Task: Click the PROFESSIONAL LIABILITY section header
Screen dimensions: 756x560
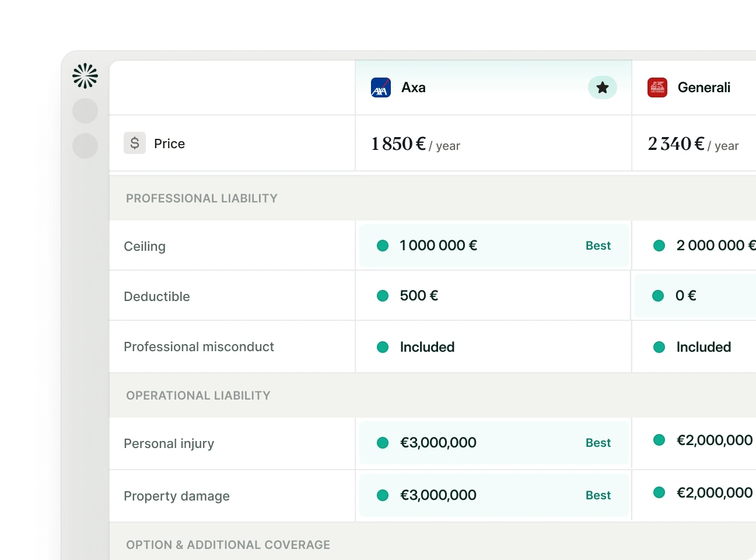Action: coord(202,198)
